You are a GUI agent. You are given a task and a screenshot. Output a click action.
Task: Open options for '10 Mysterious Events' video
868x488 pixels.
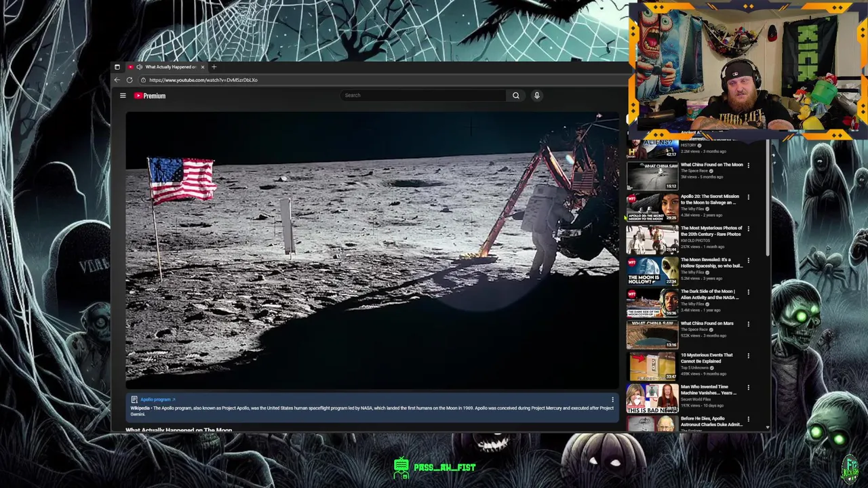(x=748, y=356)
